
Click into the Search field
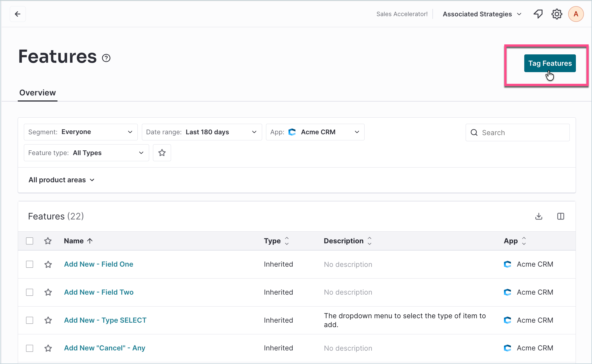518,133
